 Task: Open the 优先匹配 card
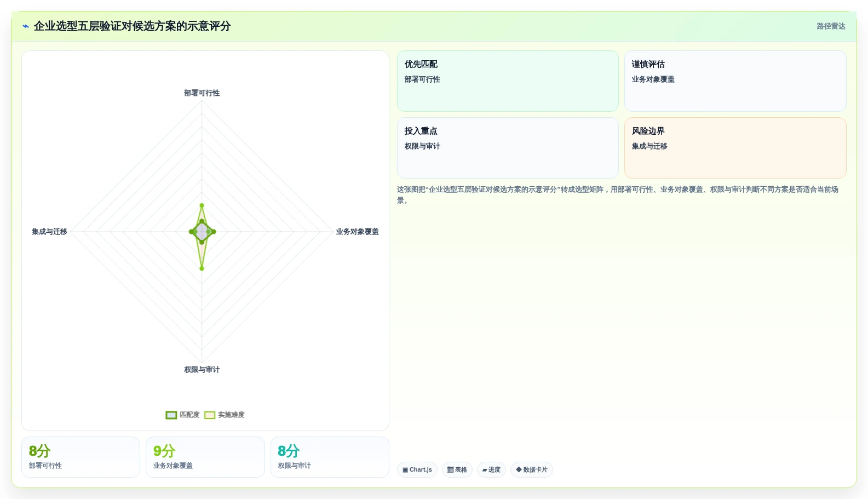tap(508, 81)
